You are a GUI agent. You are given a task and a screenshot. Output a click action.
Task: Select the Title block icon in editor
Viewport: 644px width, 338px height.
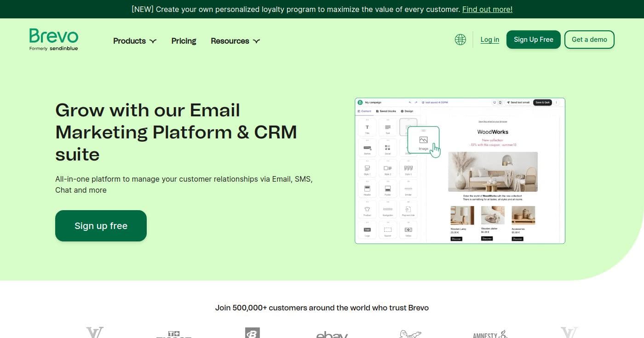pyautogui.click(x=367, y=127)
